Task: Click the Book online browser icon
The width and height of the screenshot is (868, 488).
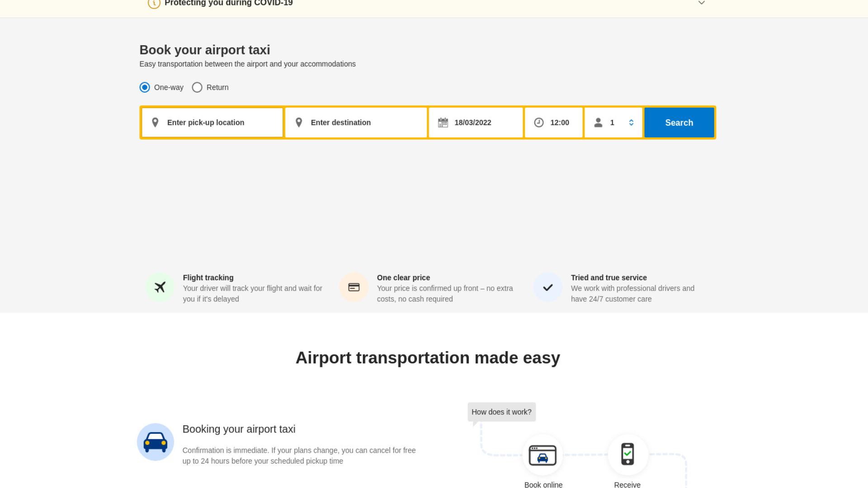Action: point(543,455)
